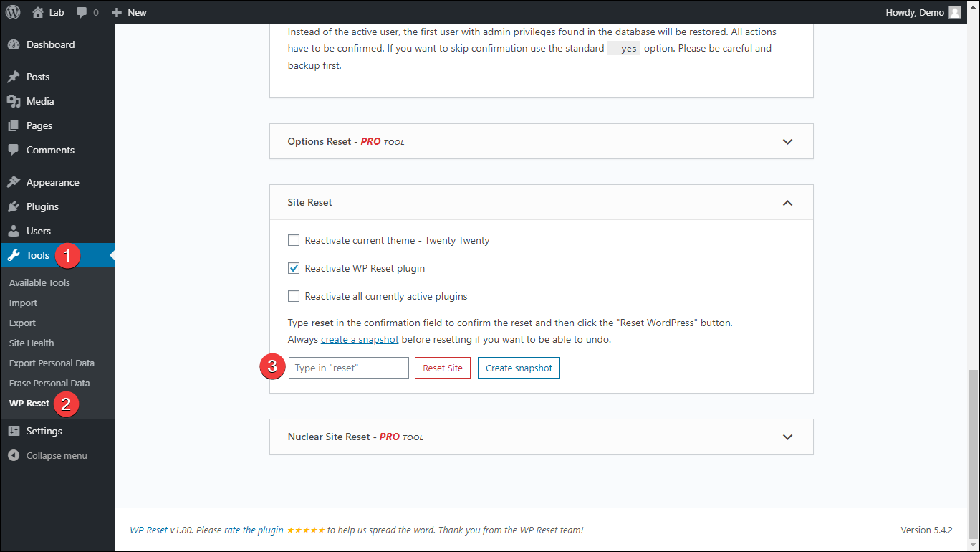The image size is (980, 552).
Task: Click the plus New icon in admin bar
Action: click(117, 12)
